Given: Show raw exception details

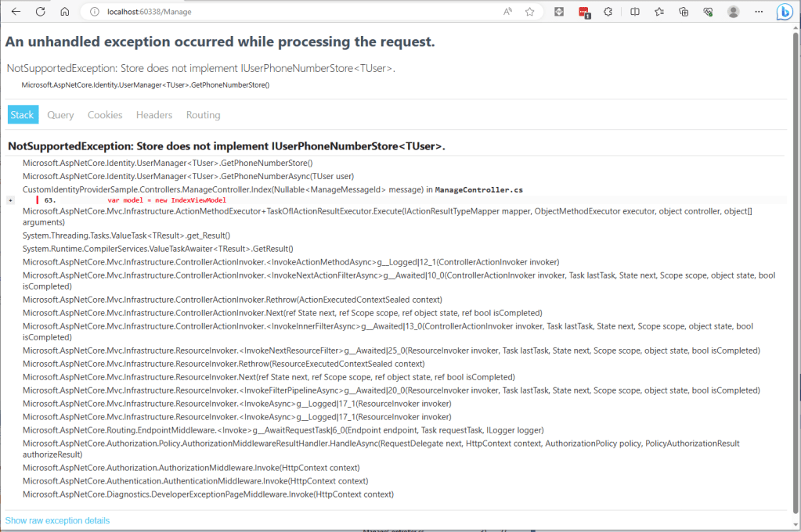Looking at the screenshot, I should (57, 520).
